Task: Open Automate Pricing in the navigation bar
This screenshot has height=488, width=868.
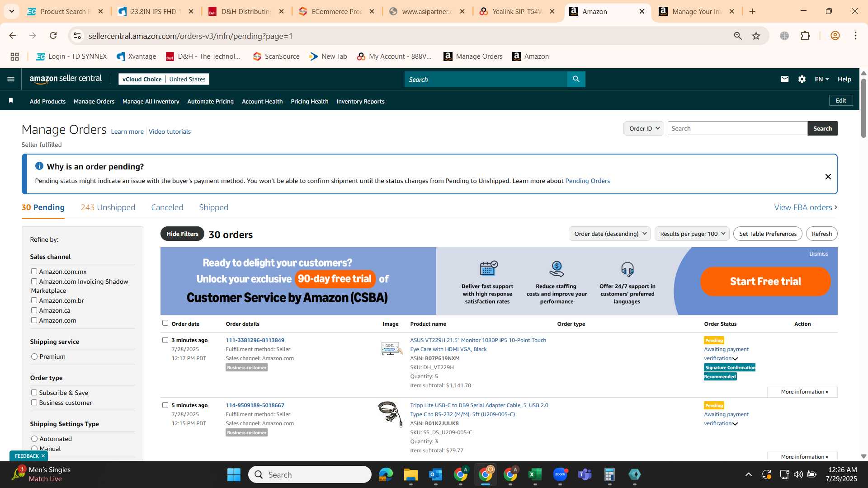Action: click(210, 102)
